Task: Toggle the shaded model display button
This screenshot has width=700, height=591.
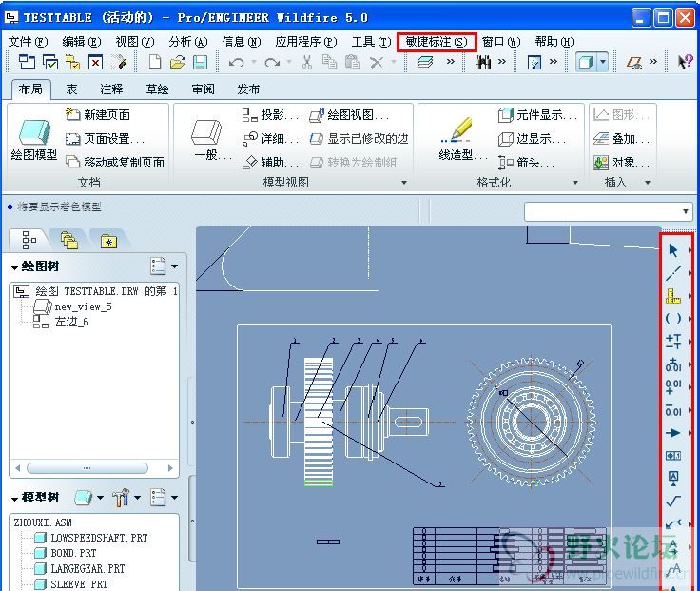Action: [x=586, y=62]
